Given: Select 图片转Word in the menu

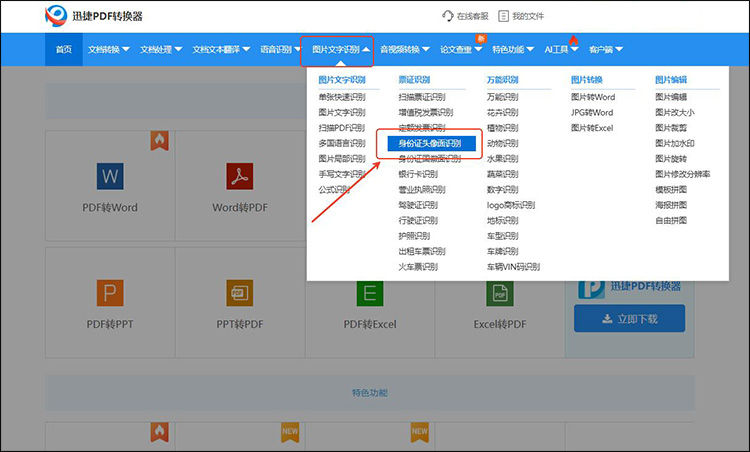Looking at the screenshot, I should (593, 97).
